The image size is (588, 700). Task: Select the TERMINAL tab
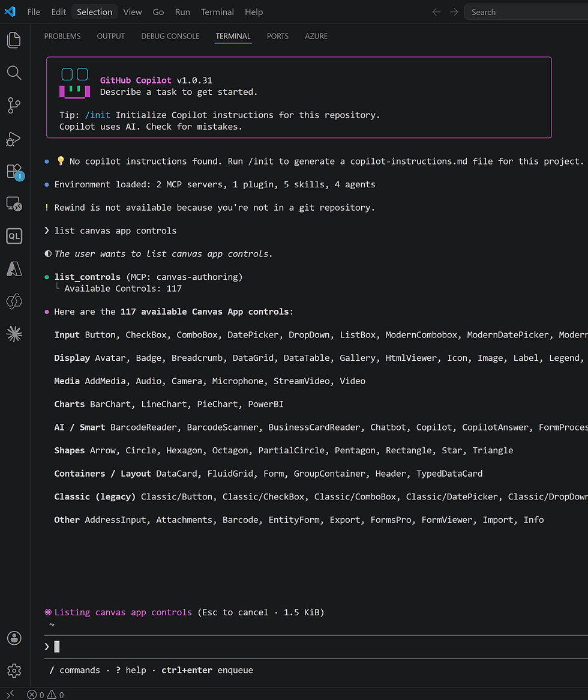click(233, 36)
